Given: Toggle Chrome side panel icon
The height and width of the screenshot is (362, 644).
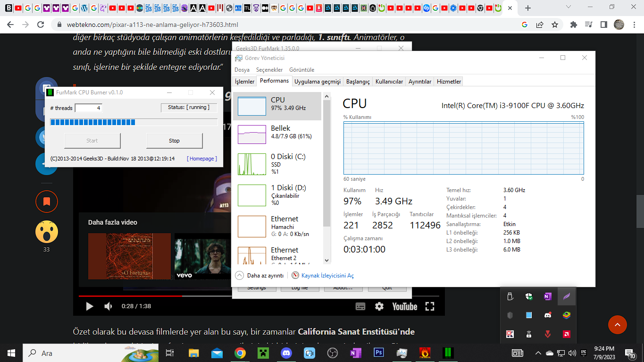Looking at the screenshot, I should (603, 25).
